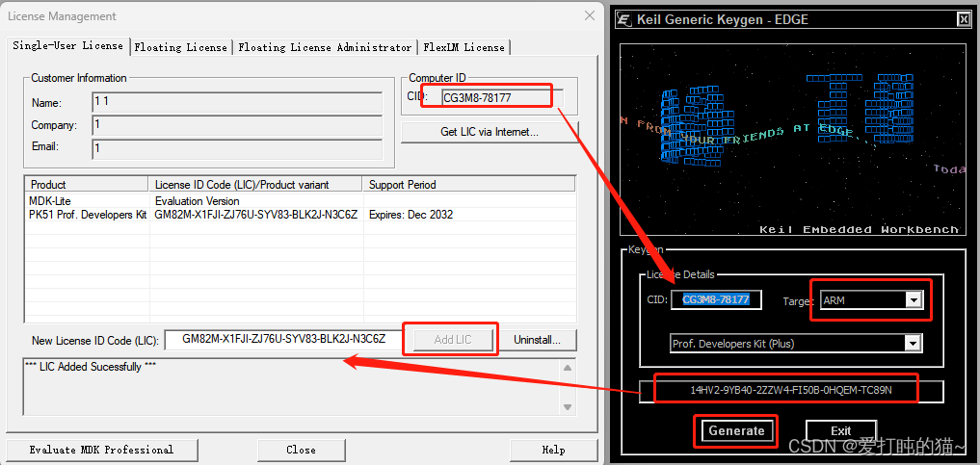Click the status box scroll up arrow

point(568,368)
